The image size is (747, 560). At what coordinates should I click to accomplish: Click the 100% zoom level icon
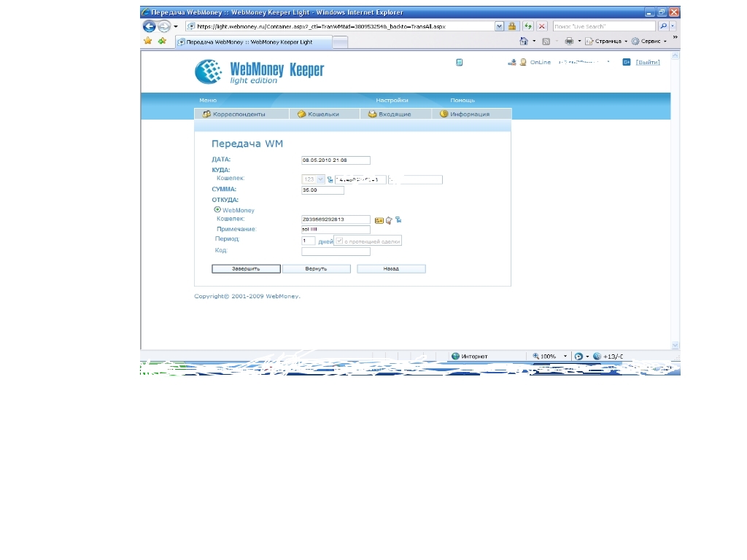tap(536, 356)
